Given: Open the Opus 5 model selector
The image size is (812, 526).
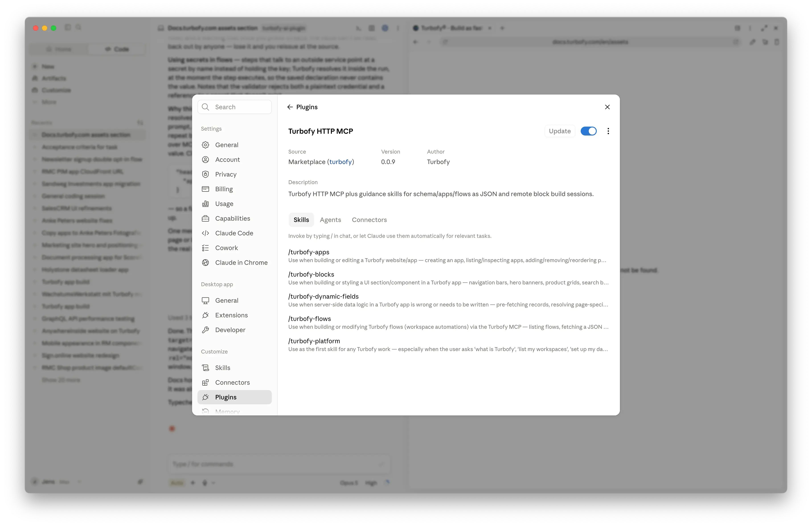Looking at the screenshot, I should pos(349,483).
